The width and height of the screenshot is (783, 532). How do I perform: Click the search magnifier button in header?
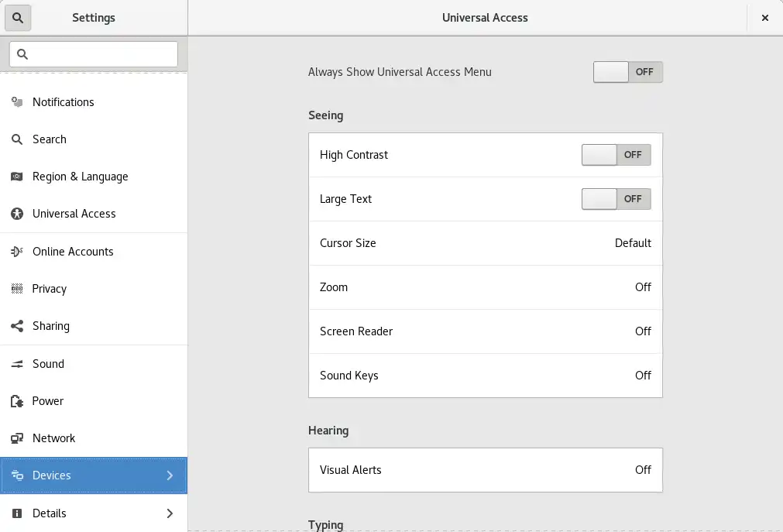pyautogui.click(x=18, y=18)
